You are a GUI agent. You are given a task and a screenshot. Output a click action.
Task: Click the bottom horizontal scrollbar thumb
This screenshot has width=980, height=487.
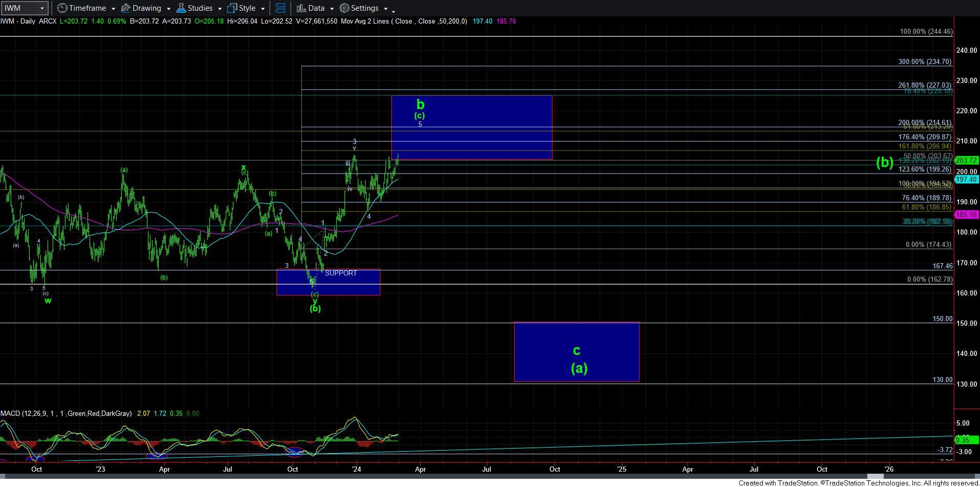tap(875, 477)
